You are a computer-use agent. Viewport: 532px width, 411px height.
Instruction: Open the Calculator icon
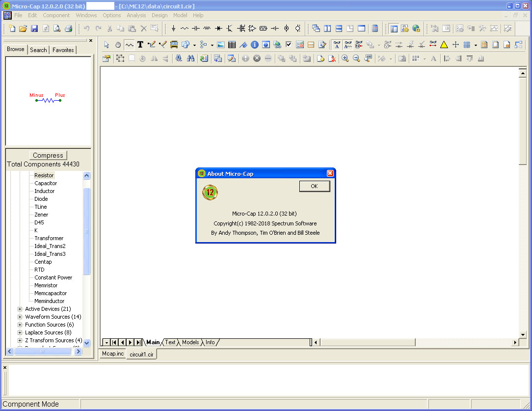tap(375, 28)
